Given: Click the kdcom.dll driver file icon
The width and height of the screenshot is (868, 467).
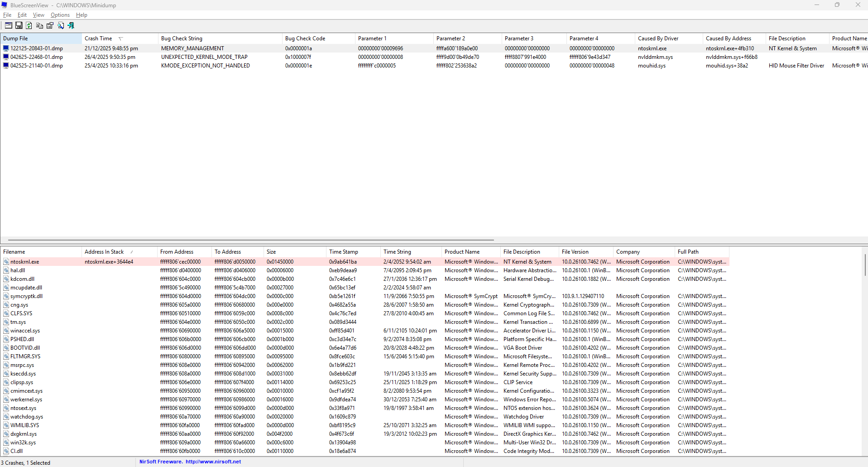Looking at the screenshot, I should (6, 279).
